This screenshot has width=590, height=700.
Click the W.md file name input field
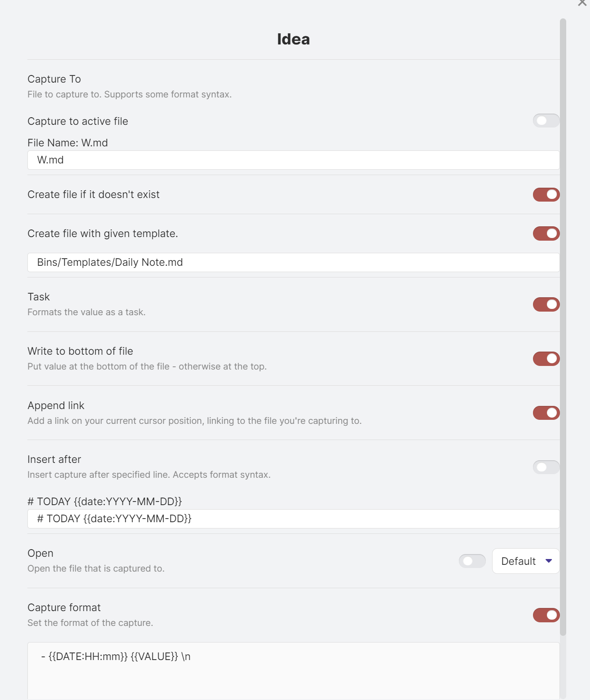292,160
